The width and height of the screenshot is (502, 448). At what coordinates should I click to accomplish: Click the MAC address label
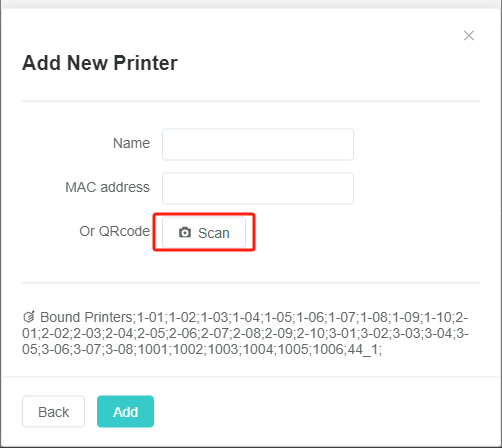(107, 187)
